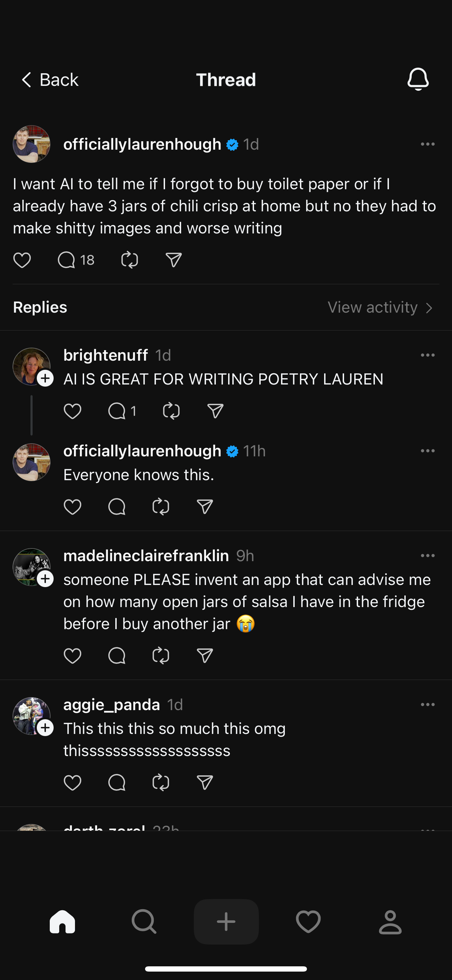Viewport: 452px width, 980px height.
Task: Repost madelineclairefranklin's salsa reply
Action: point(160,656)
